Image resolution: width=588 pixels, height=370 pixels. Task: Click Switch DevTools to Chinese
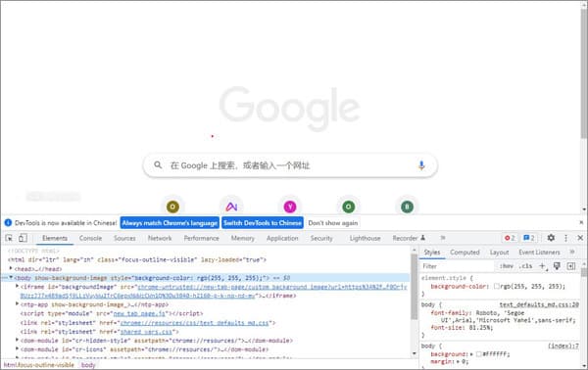(x=263, y=223)
